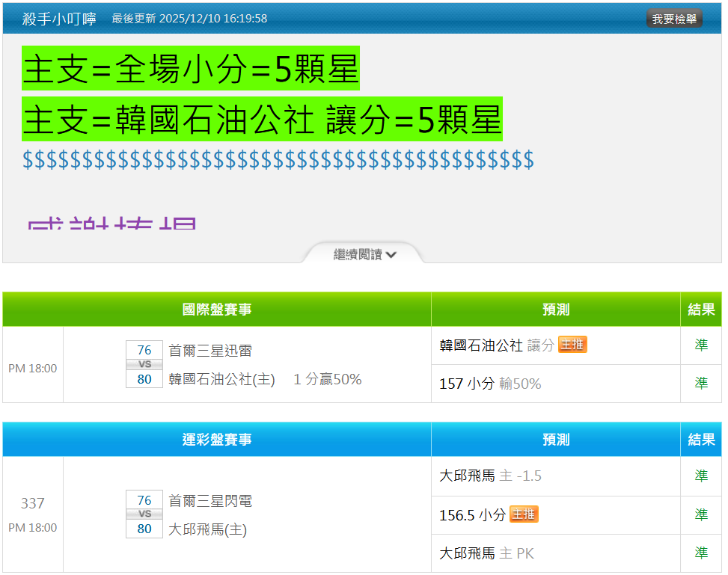Click score 76 for 首爾三星迅雷
Viewport: 728px width, 575px height.
click(x=144, y=350)
